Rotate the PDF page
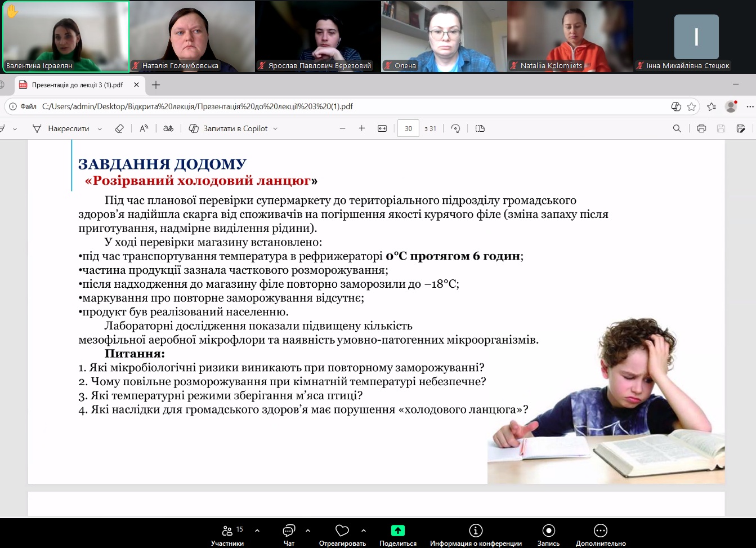This screenshot has height=548, width=756. [456, 128]
